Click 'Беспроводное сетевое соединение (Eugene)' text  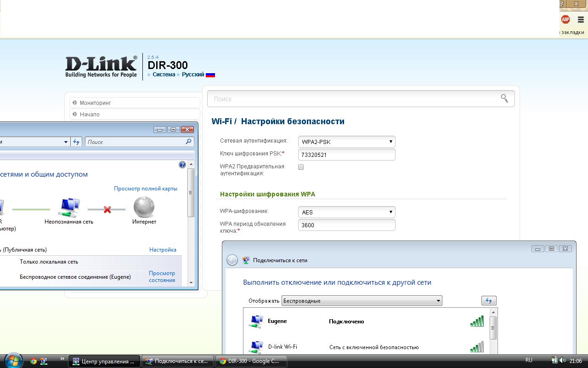(75, 277)
